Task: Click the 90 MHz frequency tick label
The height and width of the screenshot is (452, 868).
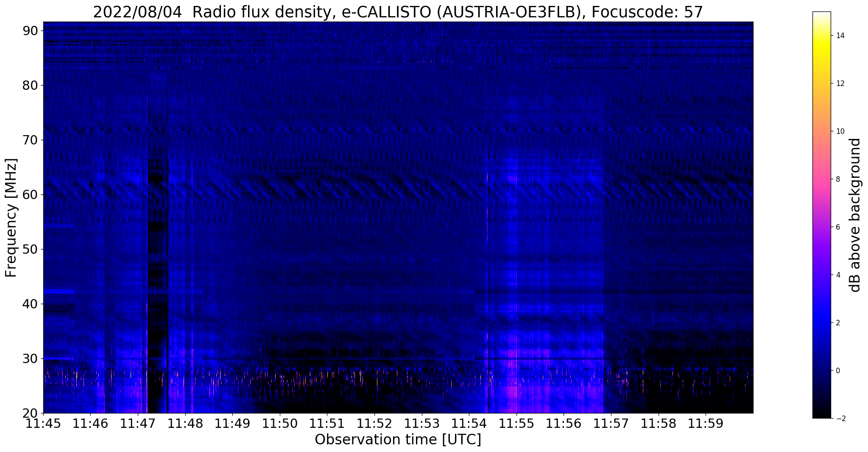Action: click(30, 31)
